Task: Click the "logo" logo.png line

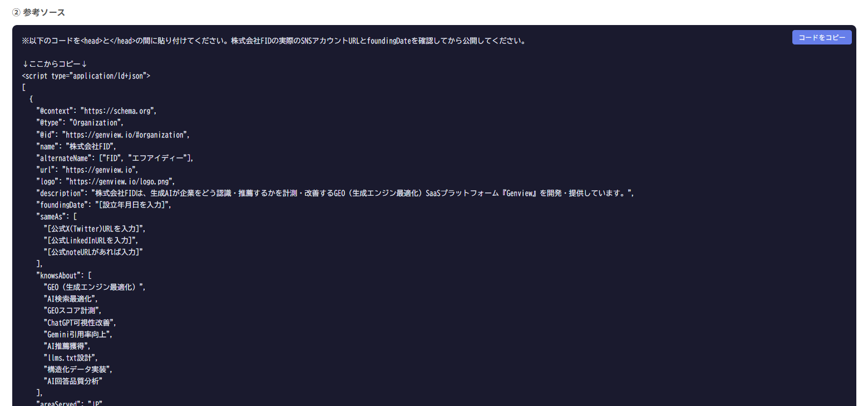Action: click(x=106, y=181)
